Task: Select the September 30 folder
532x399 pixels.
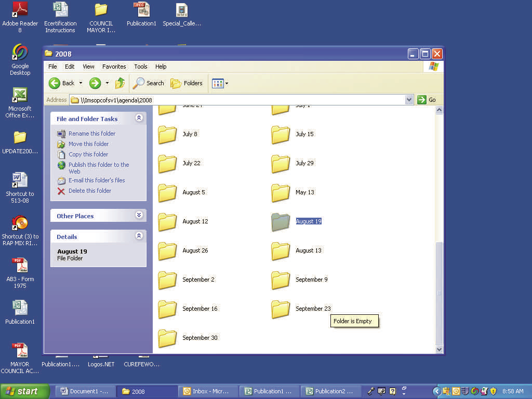Action: [188, 339]
